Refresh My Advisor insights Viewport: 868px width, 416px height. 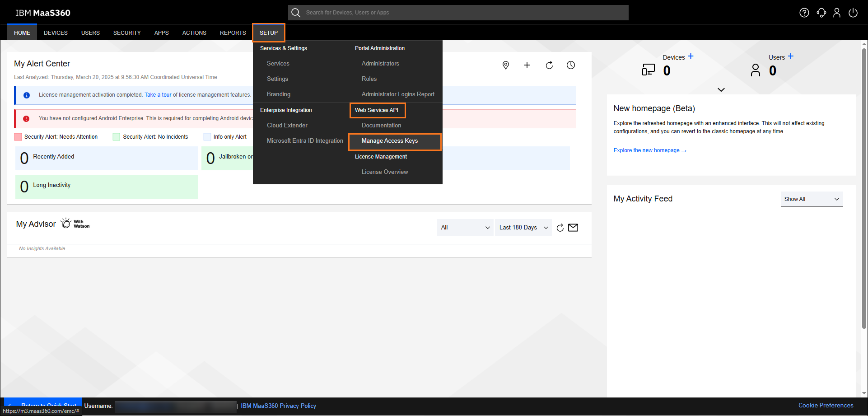[x=560, y=228]
